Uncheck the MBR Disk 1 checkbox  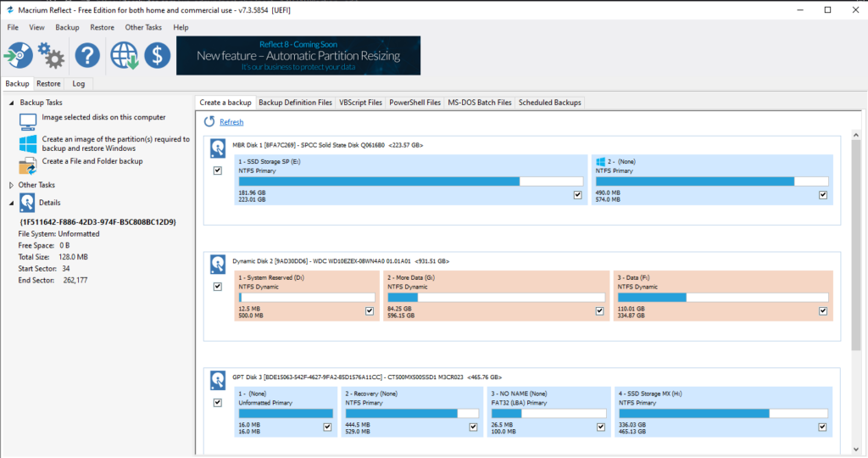coord(218,170)
